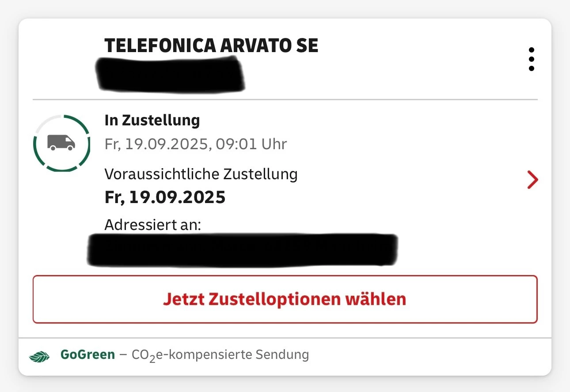Click the bold expected delivery date
Image resolution: width=570 pixels, height=392 pixels.
[x=165, y=197]
